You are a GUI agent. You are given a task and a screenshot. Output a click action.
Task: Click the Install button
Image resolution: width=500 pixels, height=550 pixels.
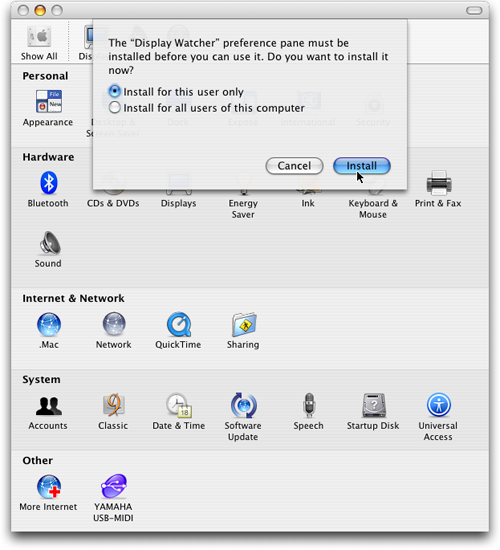click(x=362, y=166)
